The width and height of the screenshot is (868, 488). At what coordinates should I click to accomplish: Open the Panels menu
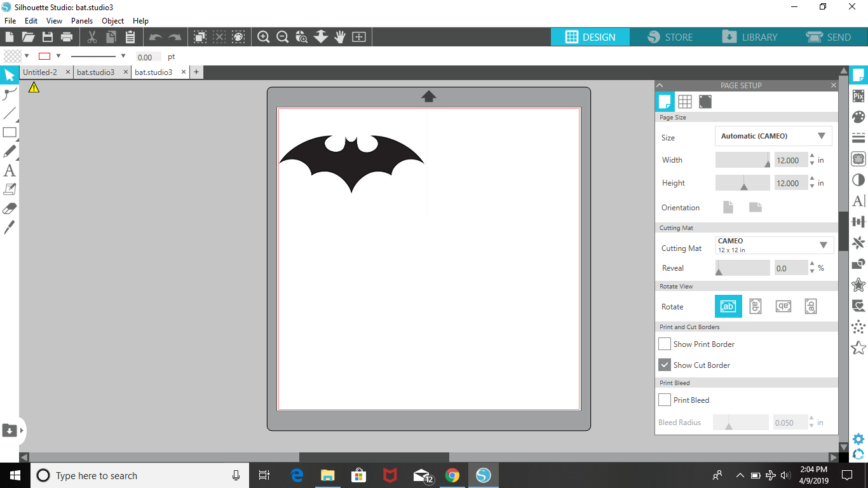(x=82, y=21)
